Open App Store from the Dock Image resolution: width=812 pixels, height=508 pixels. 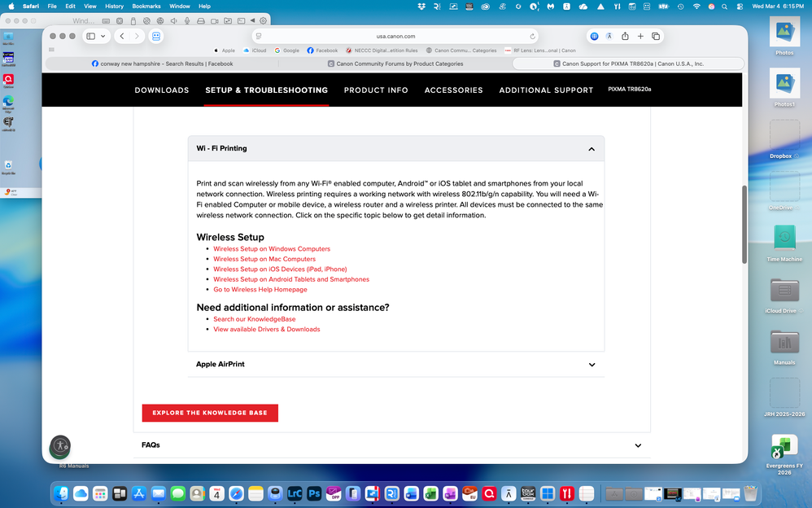click(x=139, y=493)
